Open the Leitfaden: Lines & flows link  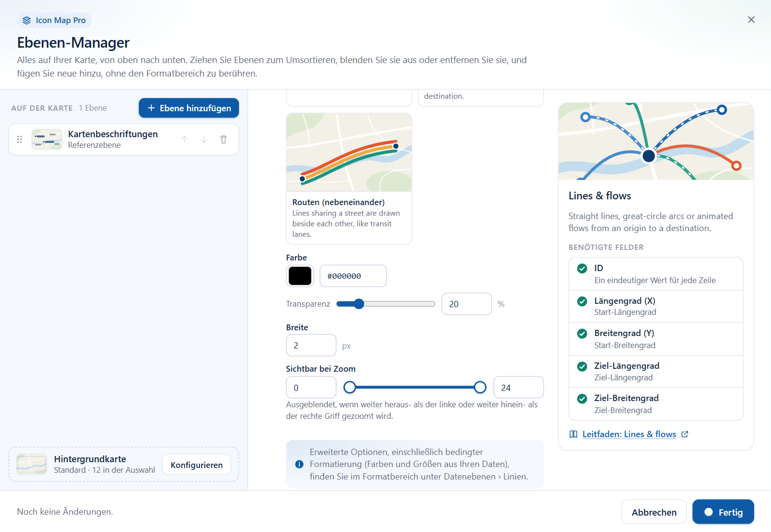629,434
